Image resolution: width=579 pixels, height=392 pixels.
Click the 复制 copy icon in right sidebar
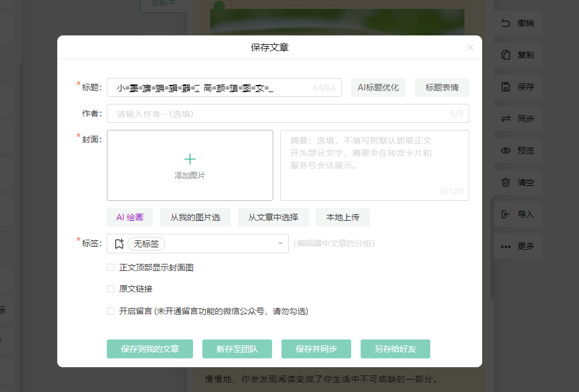(x=505, y=55)
